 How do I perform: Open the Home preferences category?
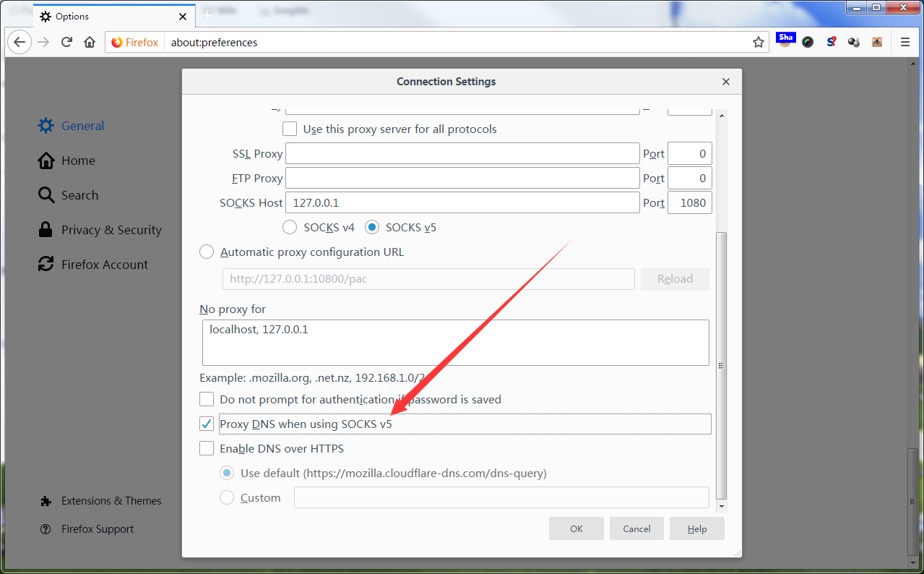(x=66, y=160)
